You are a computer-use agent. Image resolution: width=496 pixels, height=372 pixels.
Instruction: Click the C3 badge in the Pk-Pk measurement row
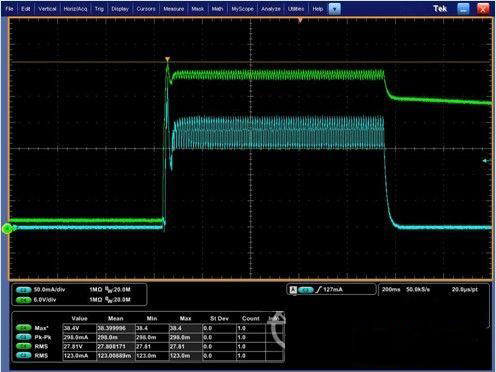tap(24, 337)
